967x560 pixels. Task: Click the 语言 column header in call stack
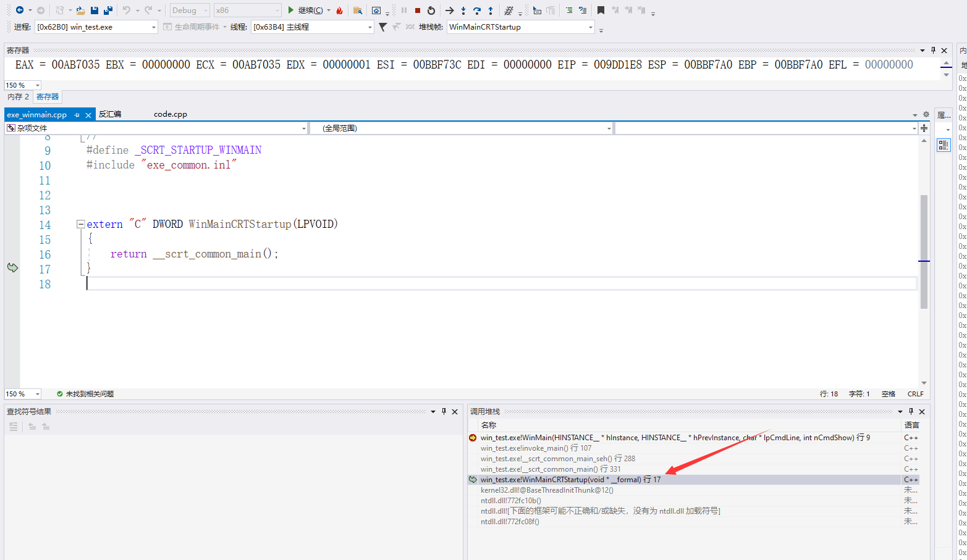coord(912,425)
